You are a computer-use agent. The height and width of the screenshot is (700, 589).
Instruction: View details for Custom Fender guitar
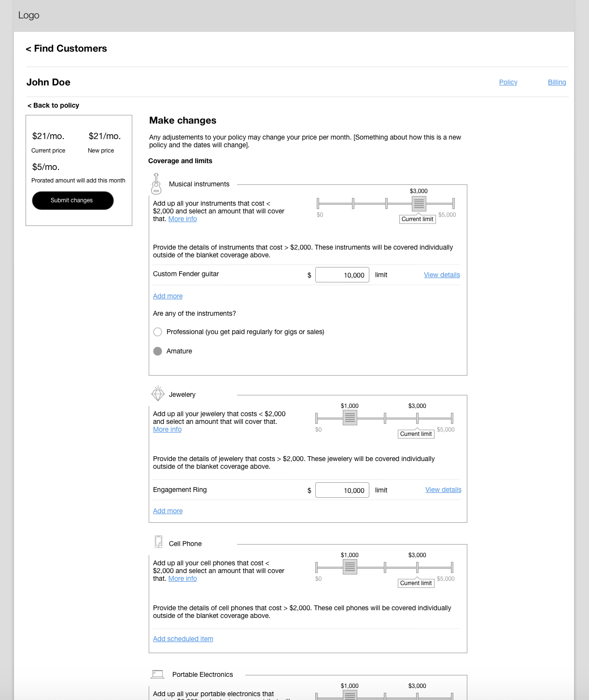[442, 275]
